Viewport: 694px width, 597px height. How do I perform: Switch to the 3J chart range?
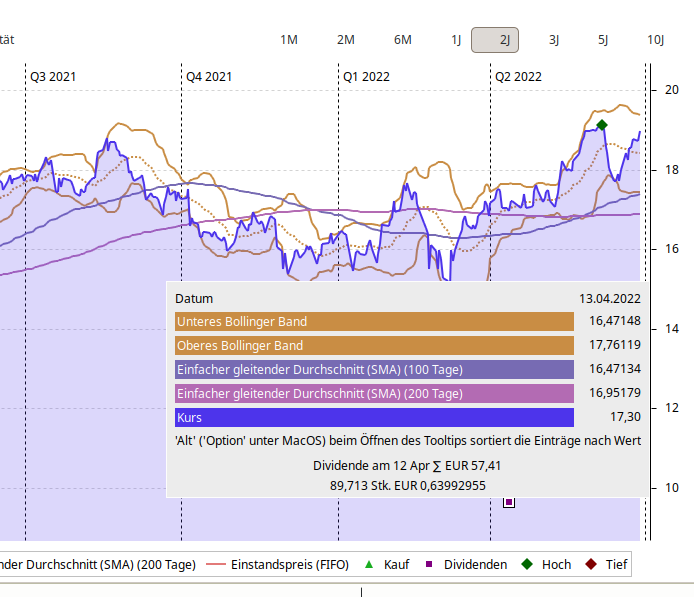pos(554,40)
